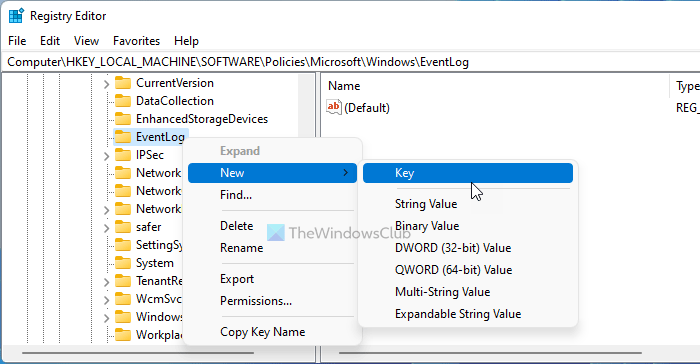Choose Binary Value from the submenu

[467, 226]
